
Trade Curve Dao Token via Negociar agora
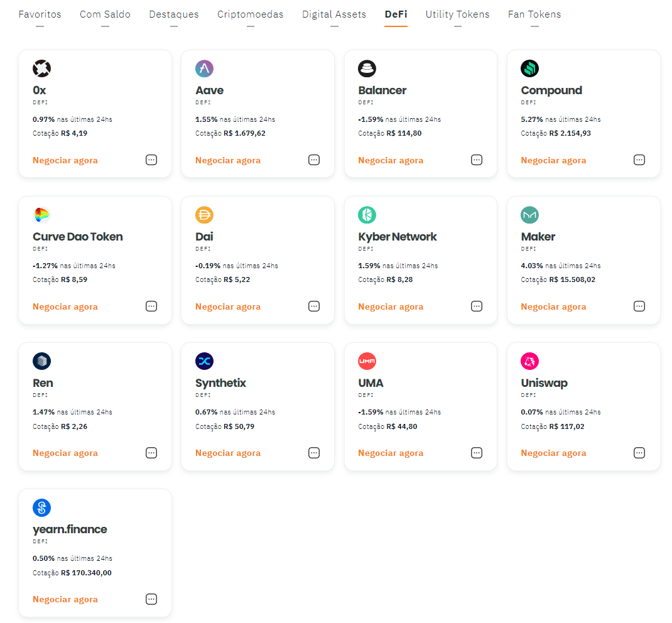click(65, 306)
